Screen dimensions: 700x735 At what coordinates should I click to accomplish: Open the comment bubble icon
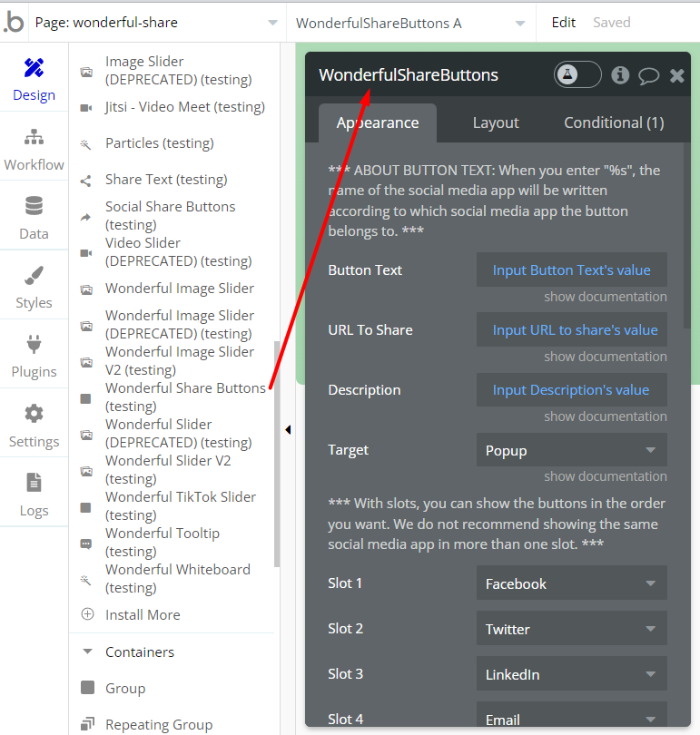(x=648, y=75)
